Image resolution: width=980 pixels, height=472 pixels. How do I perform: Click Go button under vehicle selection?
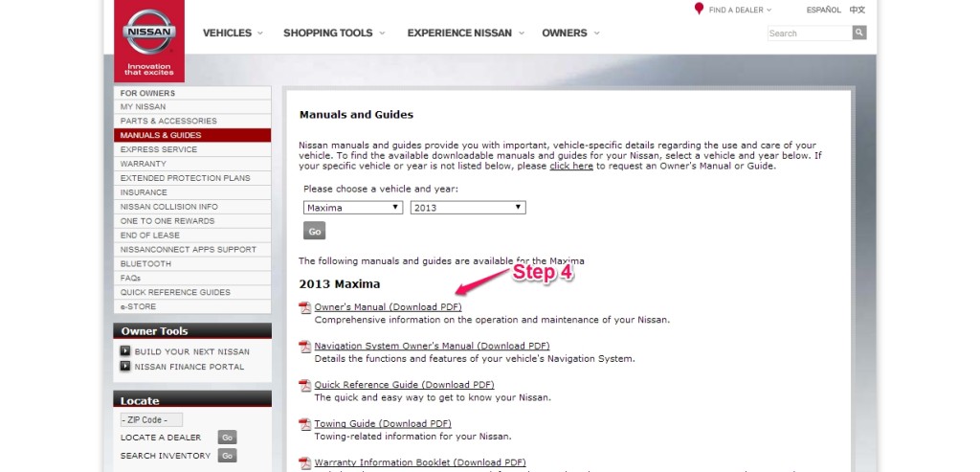pyautogui.click(x=314, y=231)
